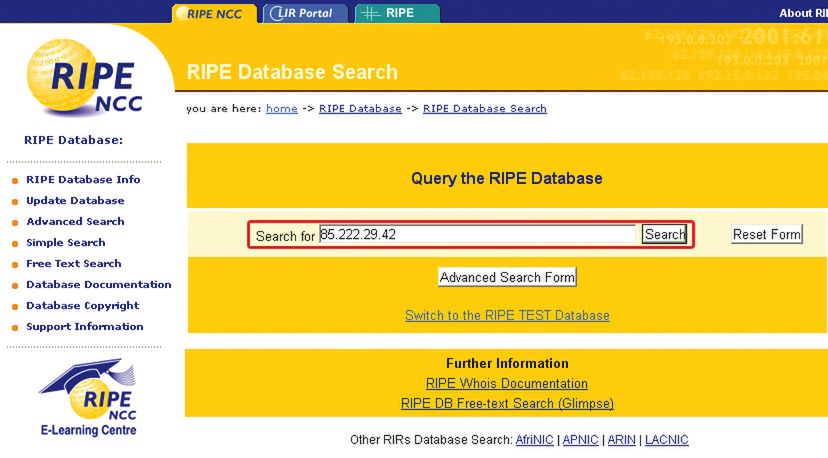Viewport: 828px width, 458px height.
Task: Go to LACNIC database search link
Action: (667, 440)
